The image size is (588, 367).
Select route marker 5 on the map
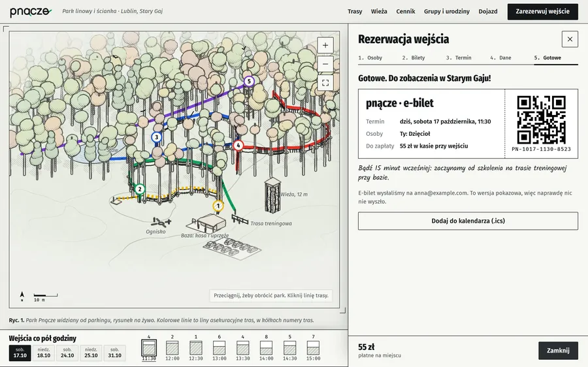249,81
